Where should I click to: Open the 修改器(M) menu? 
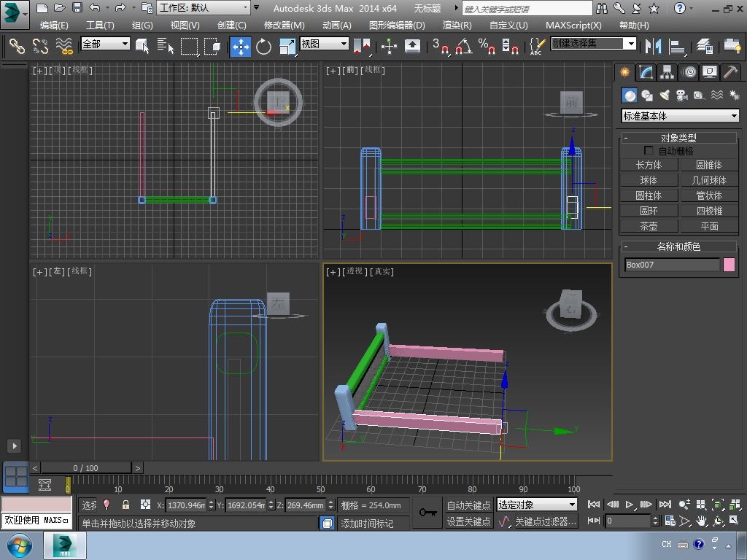(x=284, y=25)
